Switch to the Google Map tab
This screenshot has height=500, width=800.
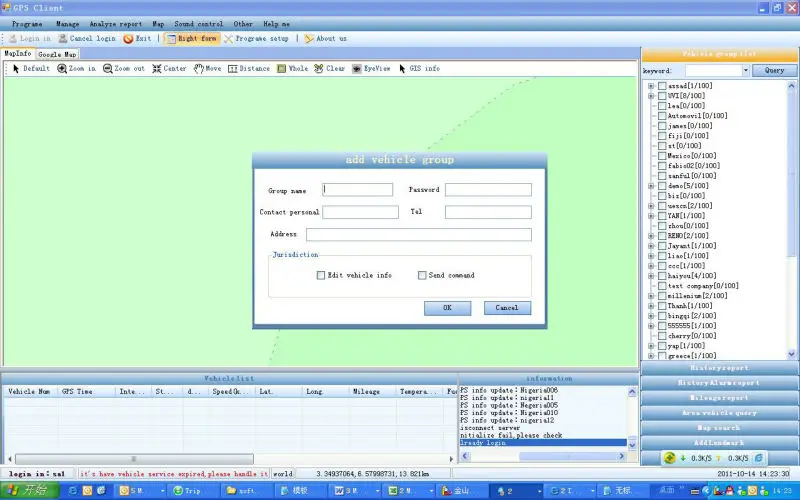click(57, 54)
